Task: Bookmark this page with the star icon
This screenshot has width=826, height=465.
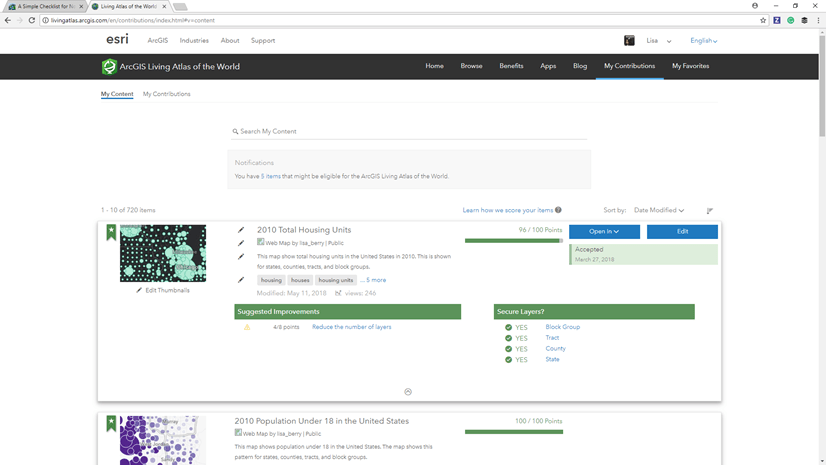Action: coord(763,20)
